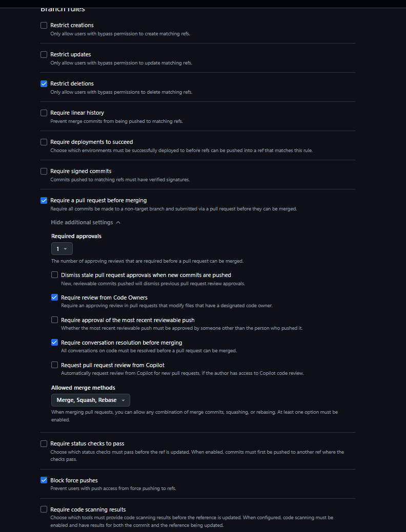
Task: Enable Require deployments to succeed
Action: pyautogui.click(x=44, y=142)
